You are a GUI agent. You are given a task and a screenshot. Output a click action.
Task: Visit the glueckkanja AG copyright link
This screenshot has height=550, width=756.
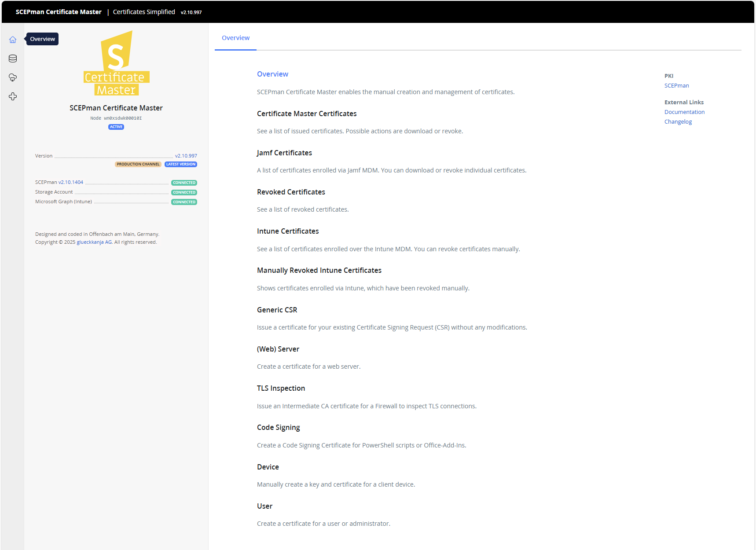click(x=94, y=242)
